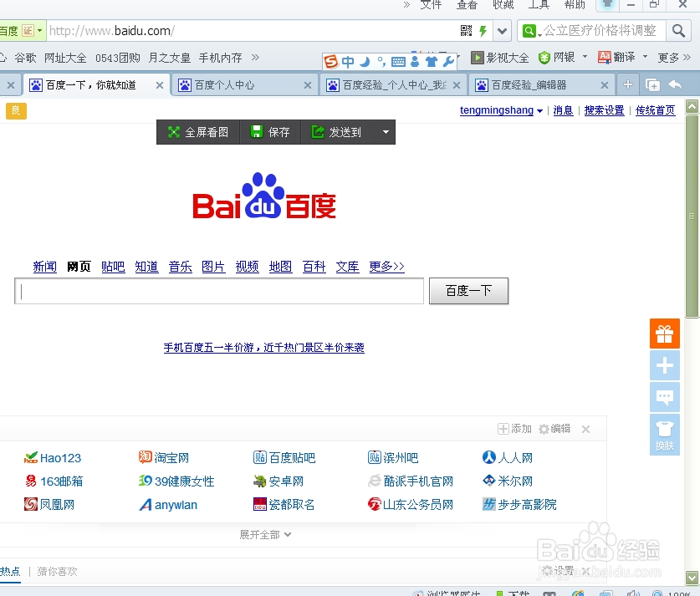Click 全屏看图 fullscreen view button
The height and width of the screenshot is (596, 700).
pyautogui.click(x=198, y=132)
